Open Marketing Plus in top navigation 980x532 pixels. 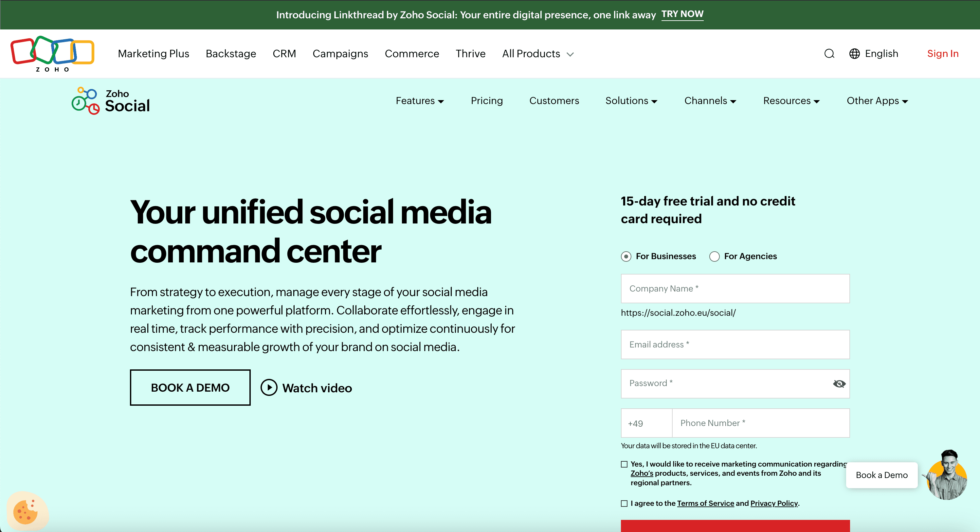pos(153,54)
